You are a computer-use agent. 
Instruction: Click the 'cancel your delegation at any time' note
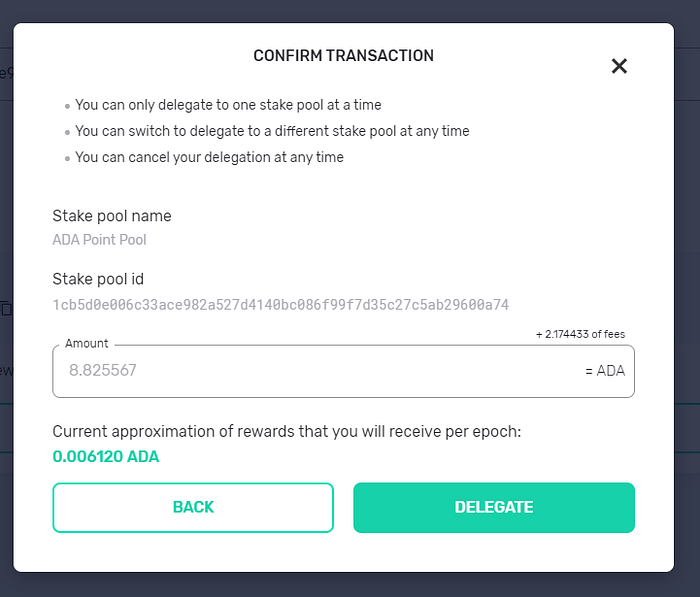(209, 157)
